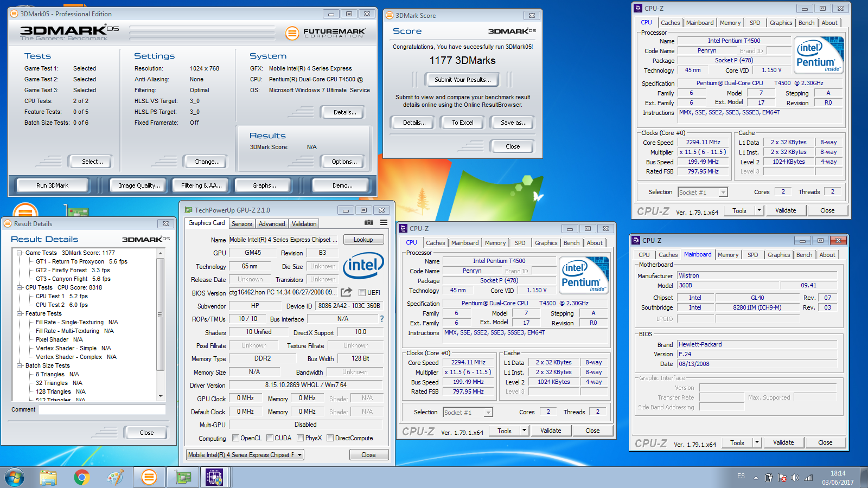Switch to Advanced tab in GPU-Z
868x488 pixels.
(272, 224)
